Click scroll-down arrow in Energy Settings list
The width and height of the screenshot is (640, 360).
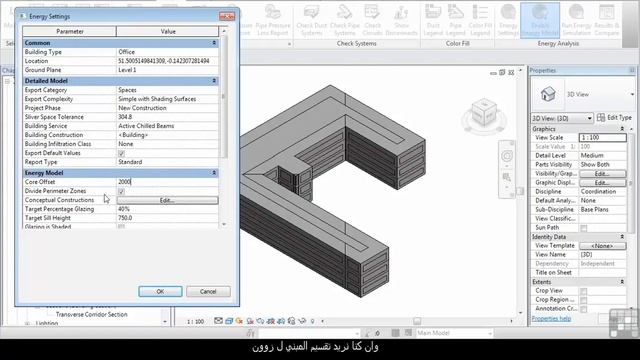tap(223, 224)
